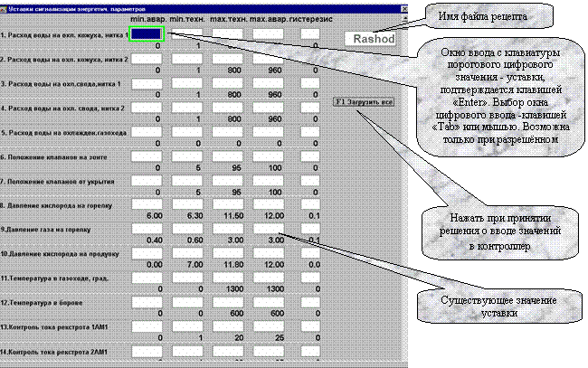Click the 11.80 setpoint value
The width and height of the screenshot is (588, 368).
click(x=233, y=265)
